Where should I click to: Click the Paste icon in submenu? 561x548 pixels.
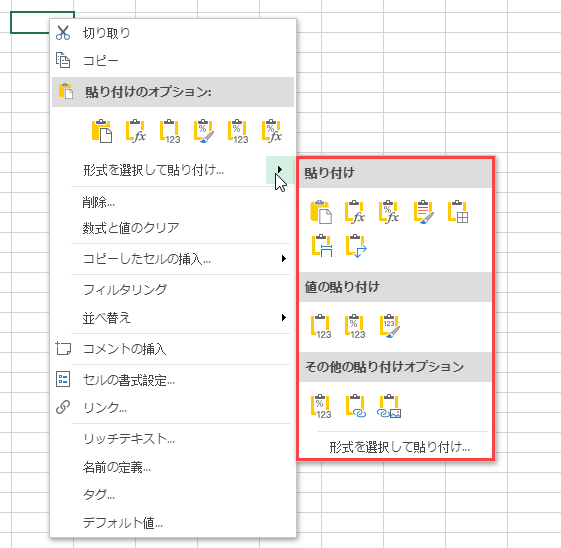click(x=321, y=212)
